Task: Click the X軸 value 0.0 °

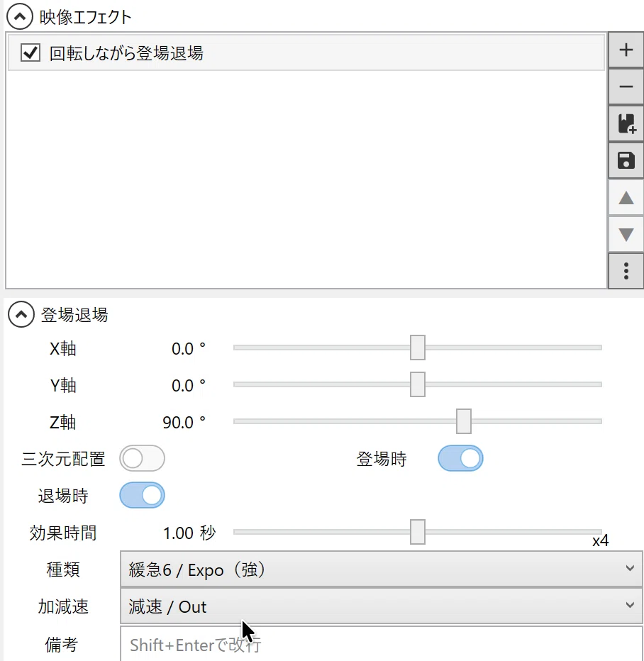Action: 189,349
